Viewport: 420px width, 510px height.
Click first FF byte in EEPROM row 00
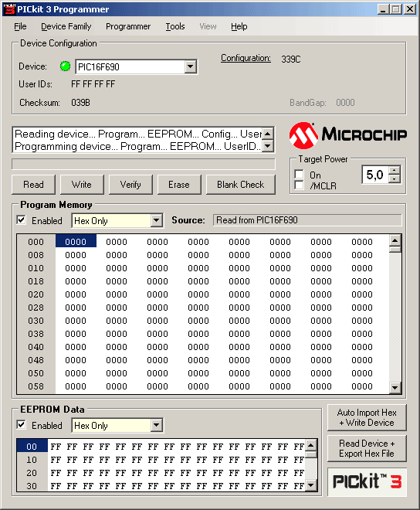point(56,447)
